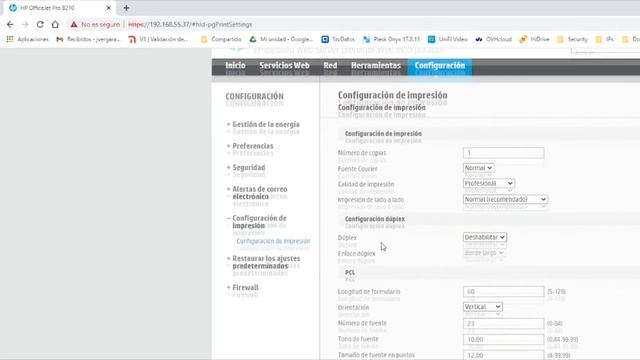
Task: Reload the current page
Action: pyautogui.click(x=40, y=24)
